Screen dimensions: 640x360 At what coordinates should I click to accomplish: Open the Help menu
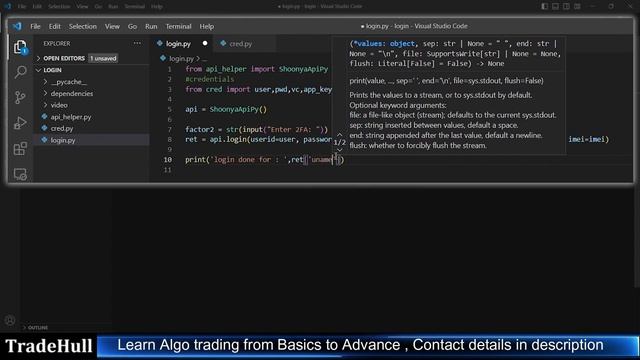click(207, 26)
